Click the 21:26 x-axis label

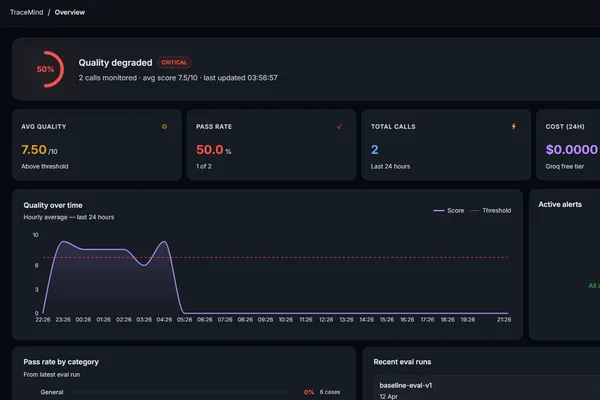(504, 320)
